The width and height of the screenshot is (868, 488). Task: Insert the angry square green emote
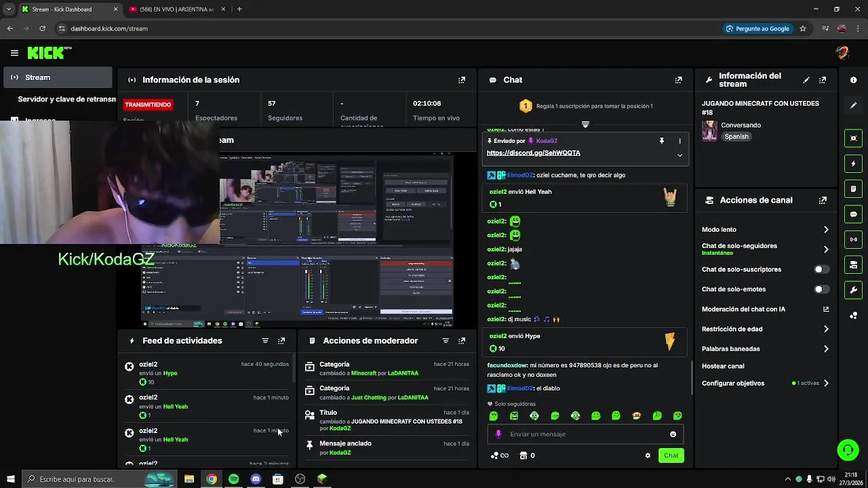[514, 416]
